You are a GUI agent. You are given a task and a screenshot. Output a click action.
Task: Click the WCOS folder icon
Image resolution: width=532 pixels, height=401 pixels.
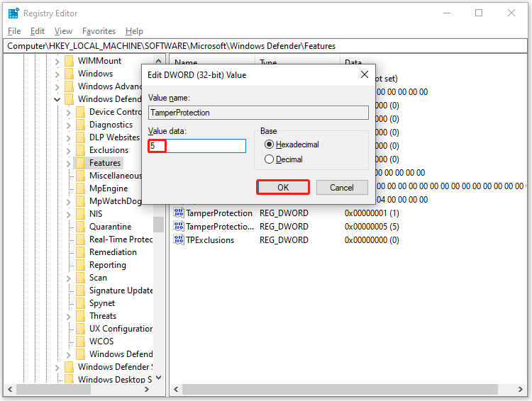[80, 341]
